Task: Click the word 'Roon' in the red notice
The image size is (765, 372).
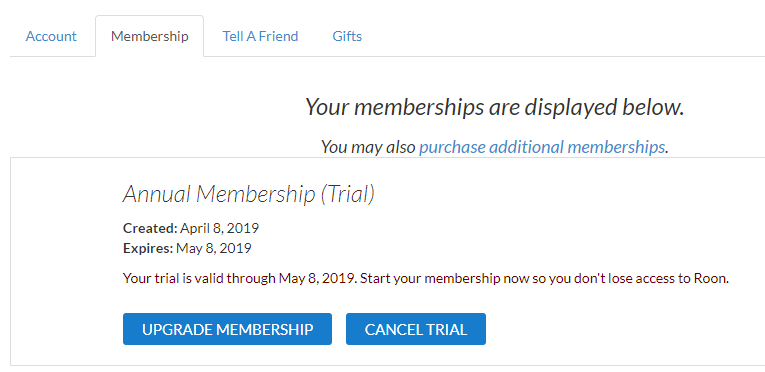Action: coord(710,279)
